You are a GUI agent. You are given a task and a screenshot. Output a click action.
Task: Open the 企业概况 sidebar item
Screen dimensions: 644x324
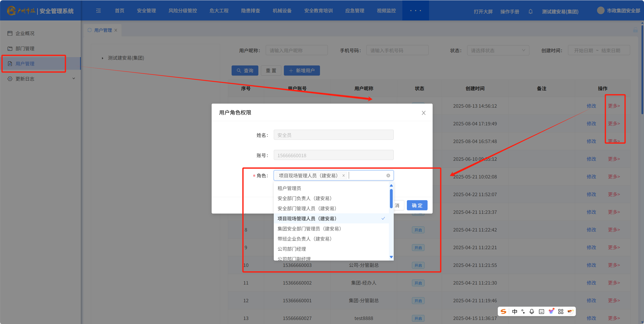(x=25, y=33)
